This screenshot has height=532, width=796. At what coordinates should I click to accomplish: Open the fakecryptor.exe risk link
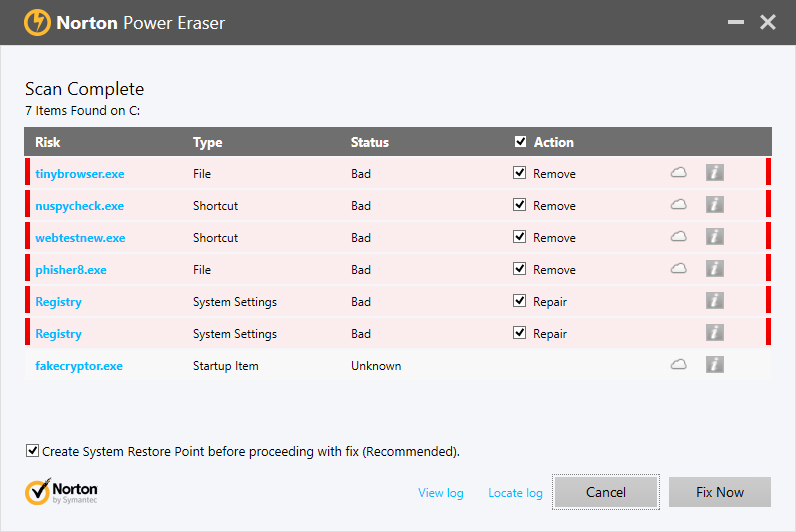[x=79, y=366]
